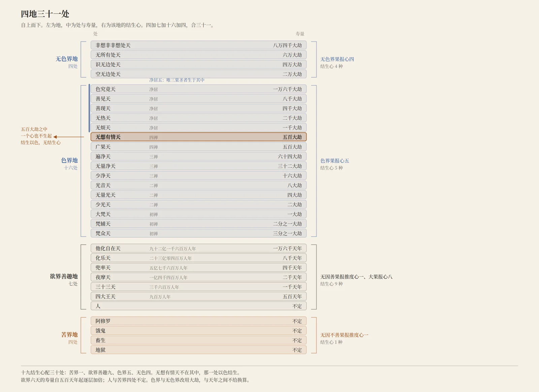Click the 五亿七千六百万人年 note
This screenshot has height=392, width=539.
tap(168, 268)
